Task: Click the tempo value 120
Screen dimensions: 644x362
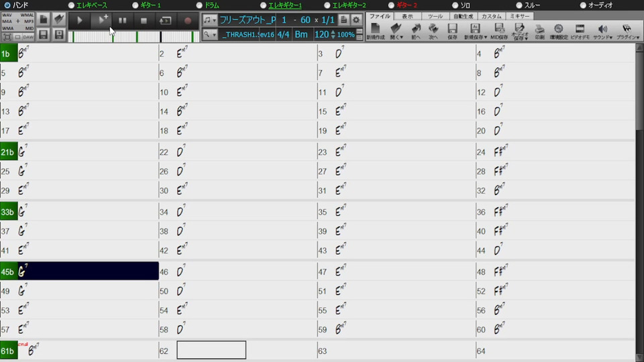Action: (x=321, y=34)
